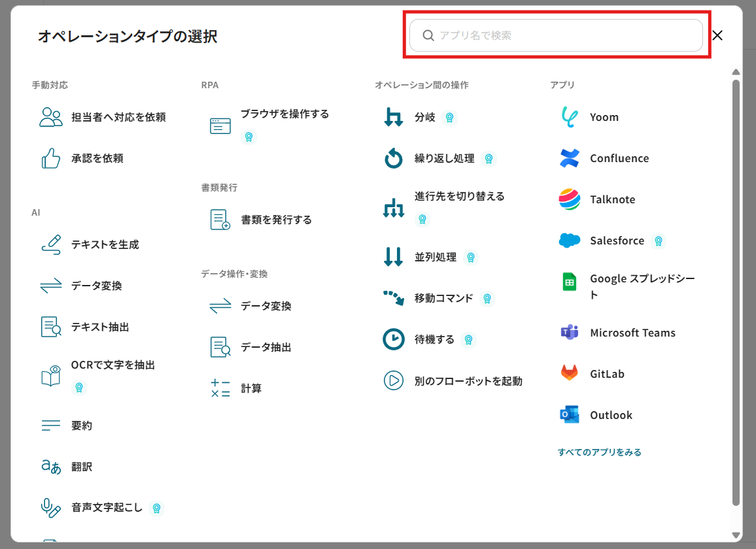This screenshot has height=549, width=756.
Task: Select ブラウザを操作する under RPA
Action: coord(284,114)
